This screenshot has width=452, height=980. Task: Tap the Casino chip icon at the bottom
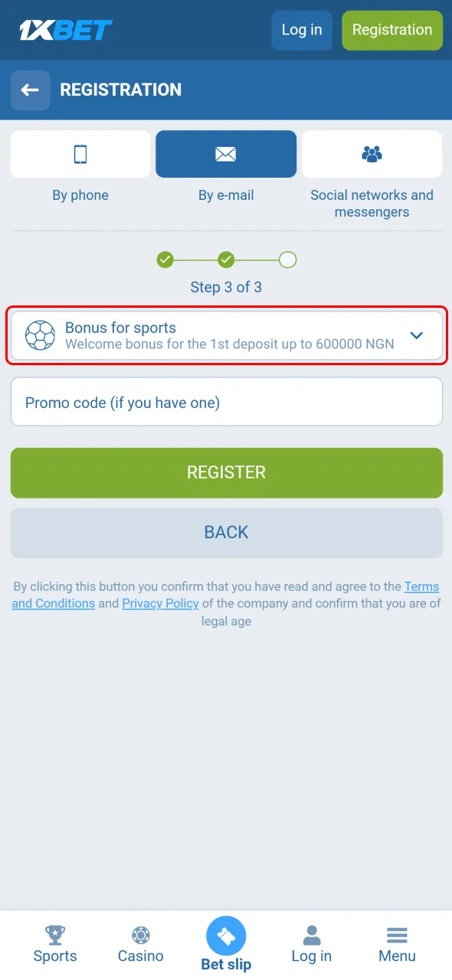140,935
